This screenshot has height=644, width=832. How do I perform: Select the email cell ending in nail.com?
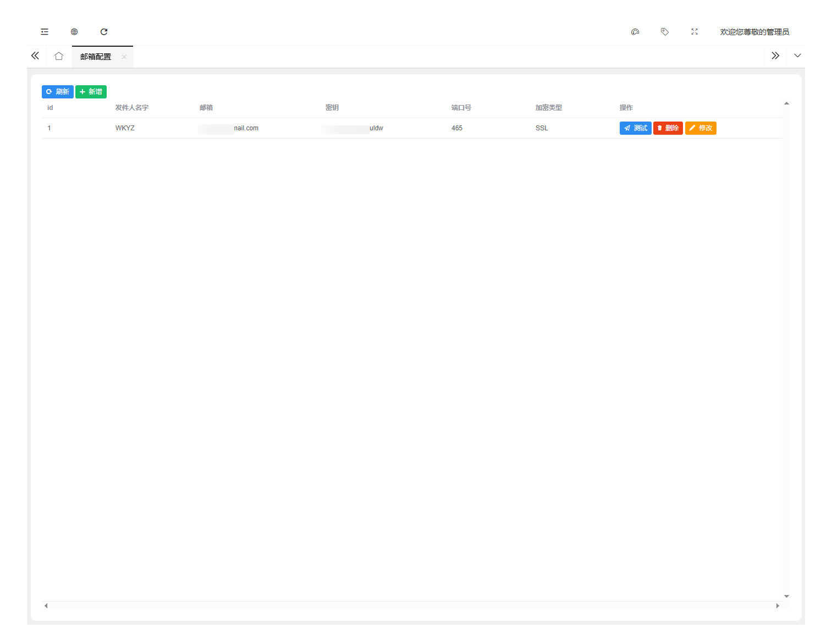[x=229, y=128]
